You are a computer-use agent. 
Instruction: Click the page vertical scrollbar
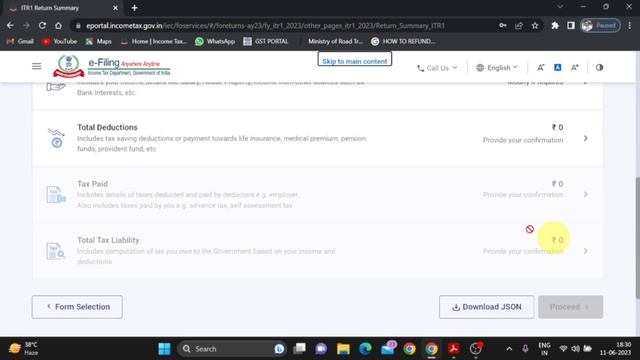pyautogui.click(x=638, y=238)
